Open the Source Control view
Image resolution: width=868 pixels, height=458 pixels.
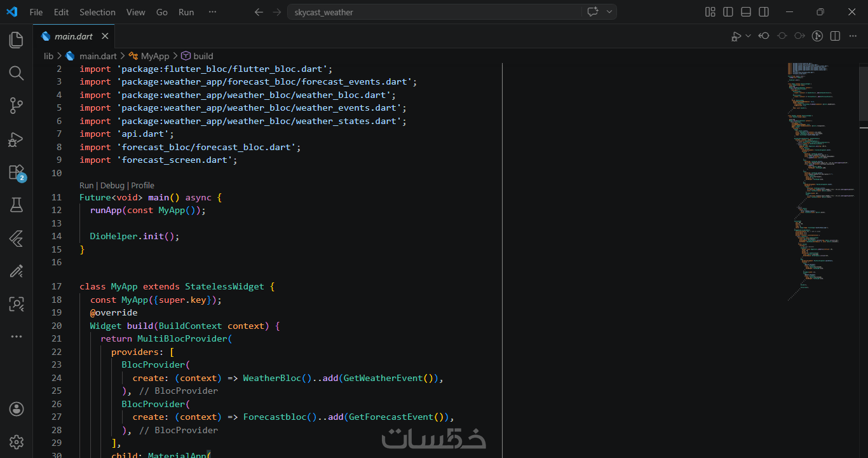pyautogui.click(x=17, y=106)
